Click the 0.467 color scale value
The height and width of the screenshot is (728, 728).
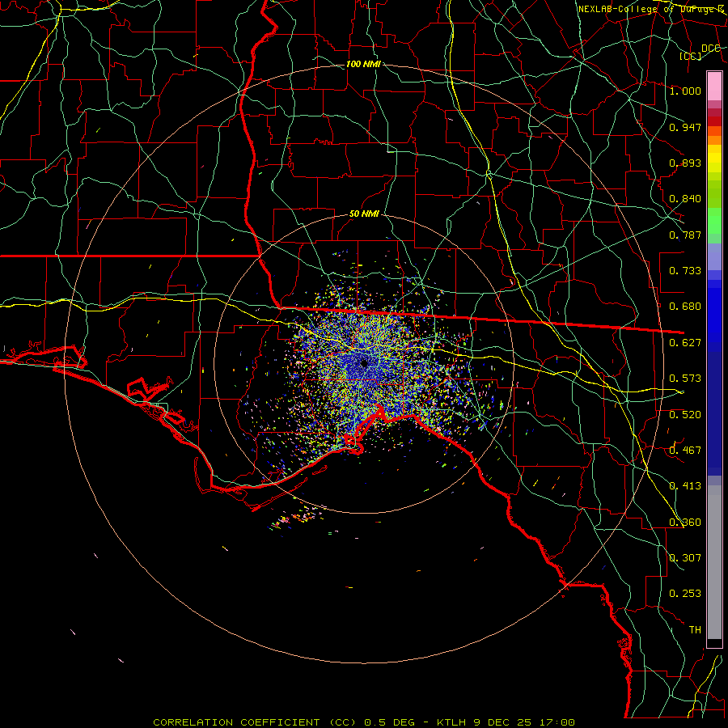(x=685, y=451)
